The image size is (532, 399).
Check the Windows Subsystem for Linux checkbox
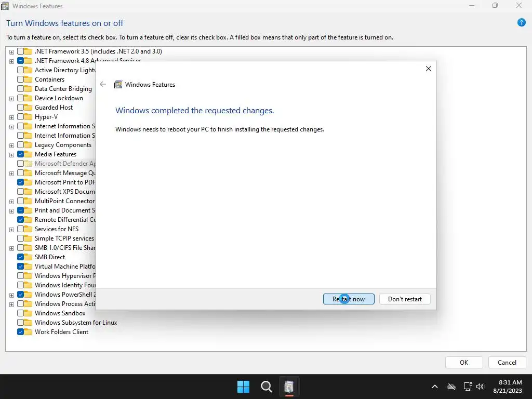[20, 322]
